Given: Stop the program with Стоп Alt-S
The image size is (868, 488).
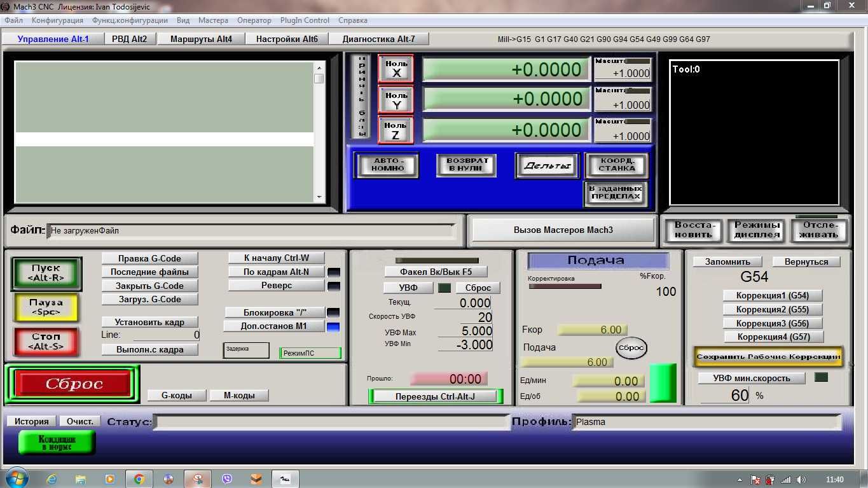Looking at the screenshot, I should click(46, 341).
